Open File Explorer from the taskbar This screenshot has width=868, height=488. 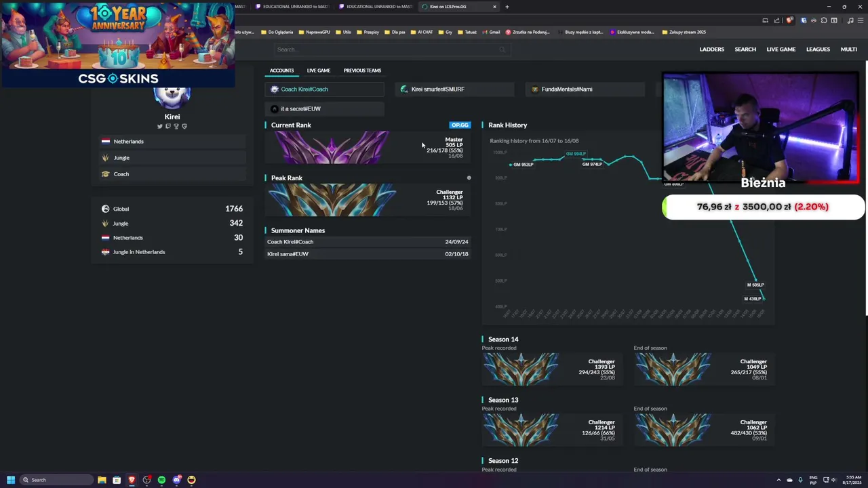tap(102, 480)
